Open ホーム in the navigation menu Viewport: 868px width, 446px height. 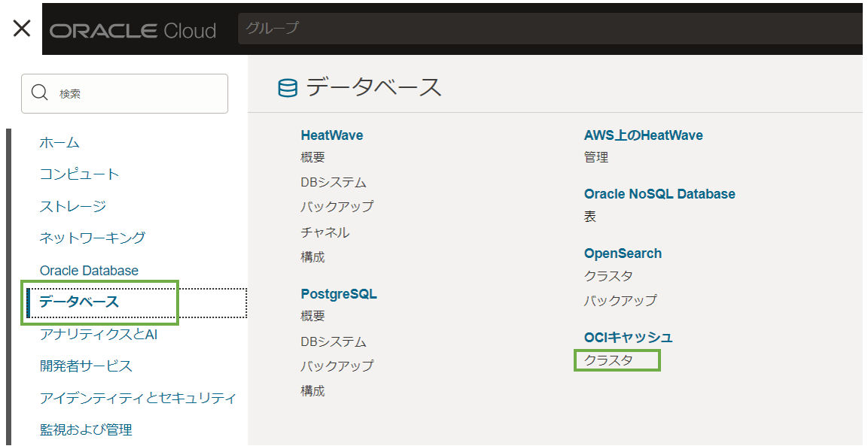point(59,142)
